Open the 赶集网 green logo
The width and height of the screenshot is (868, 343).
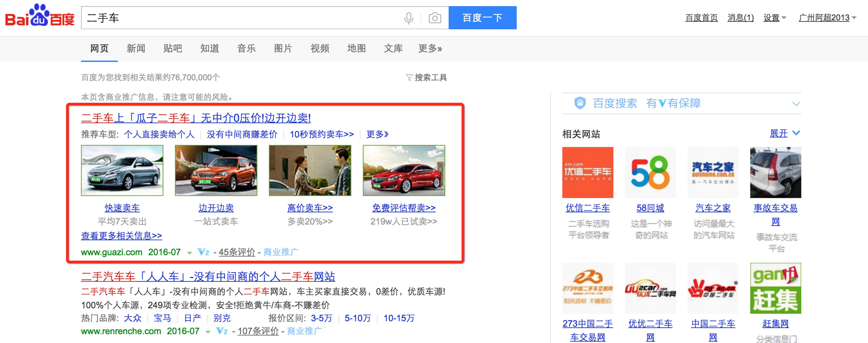(775, 288)
